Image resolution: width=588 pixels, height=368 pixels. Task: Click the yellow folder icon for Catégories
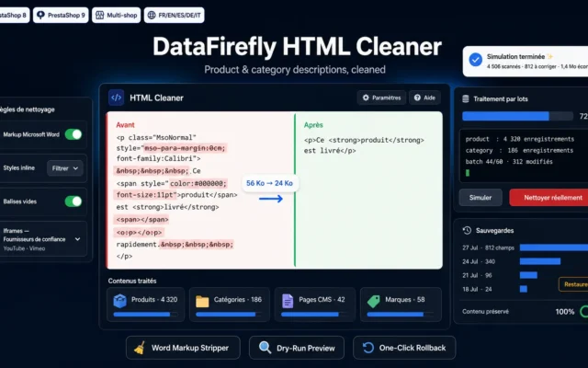point(202,301)
